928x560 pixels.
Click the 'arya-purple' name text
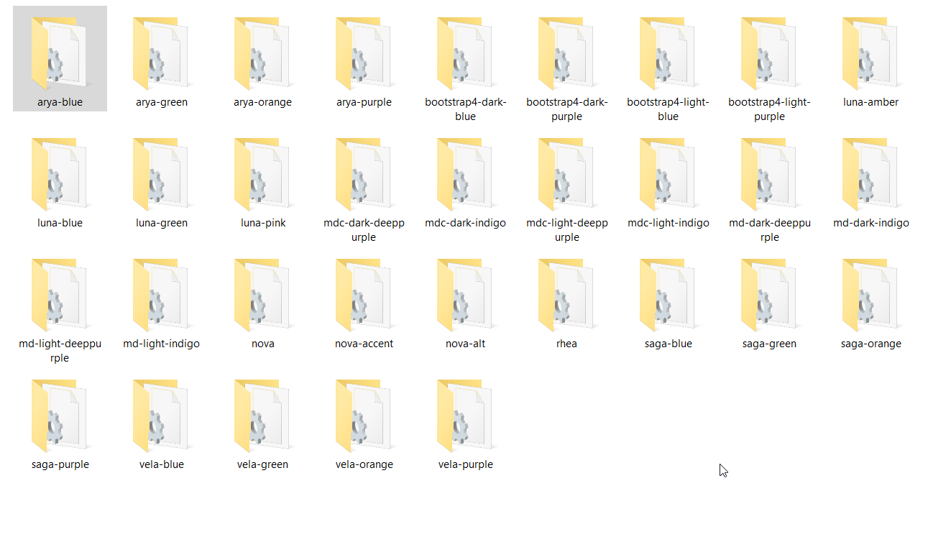[364, 102]
